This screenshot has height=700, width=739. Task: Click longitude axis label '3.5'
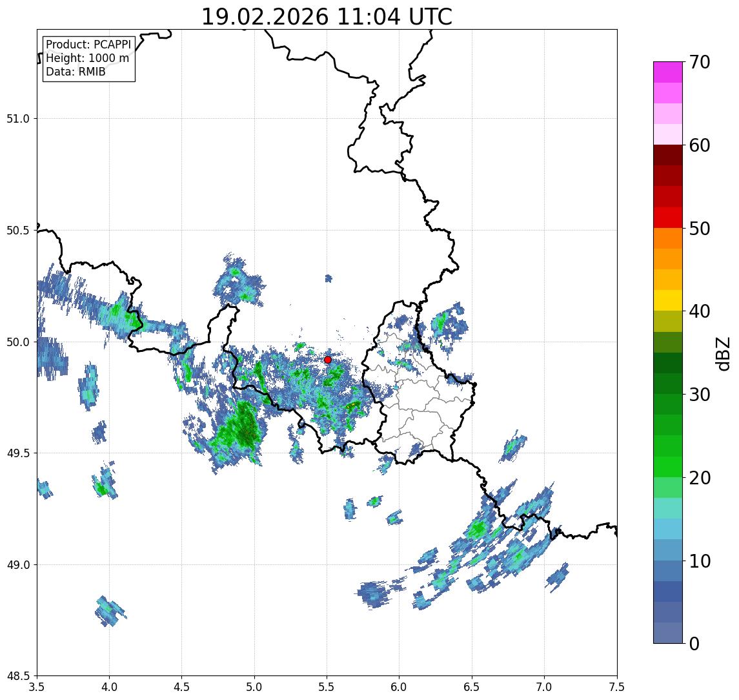[x=37, y=687]
